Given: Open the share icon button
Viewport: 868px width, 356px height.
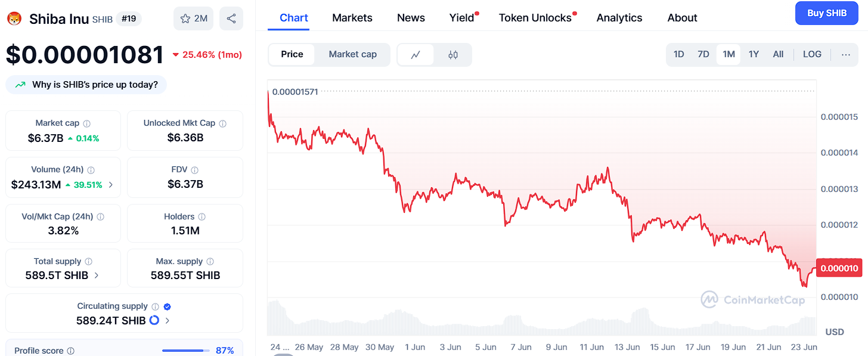Looking at the screenshot, I should [231, 18].
